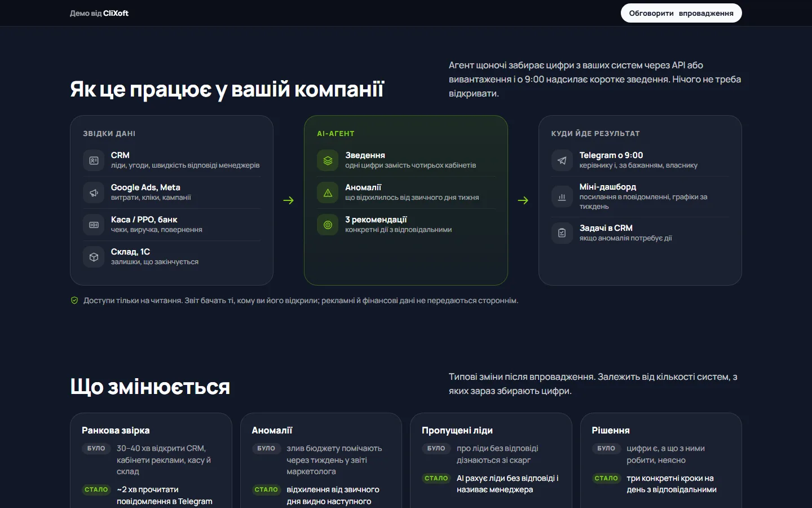Click the СТАЛО badge in Рішення card

pos(606,478)
